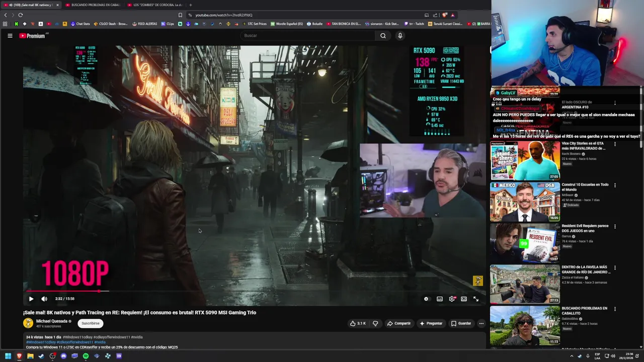
Task: Switch to theater mode view
Action: click(x=464, y=299)
